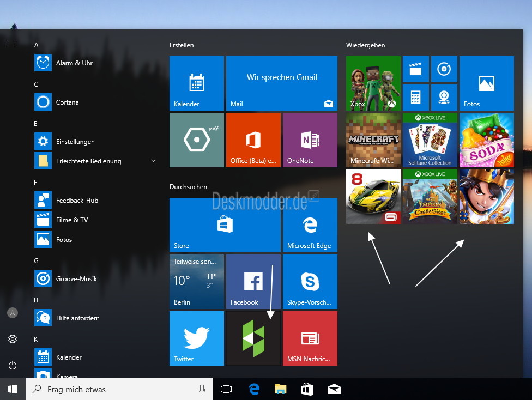This screenshot has height=400, width=532.
Task: Jump via letter G header
Action: [x=37, y=261]
